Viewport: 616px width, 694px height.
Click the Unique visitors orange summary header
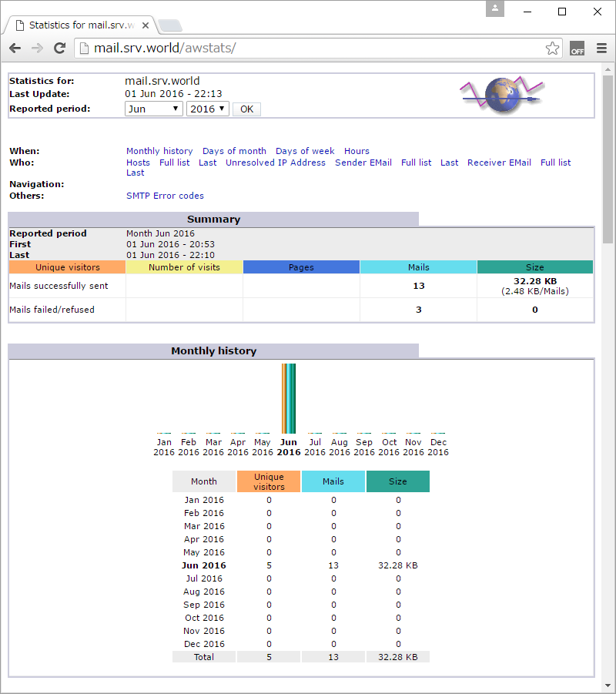click(x=67, y=267)
